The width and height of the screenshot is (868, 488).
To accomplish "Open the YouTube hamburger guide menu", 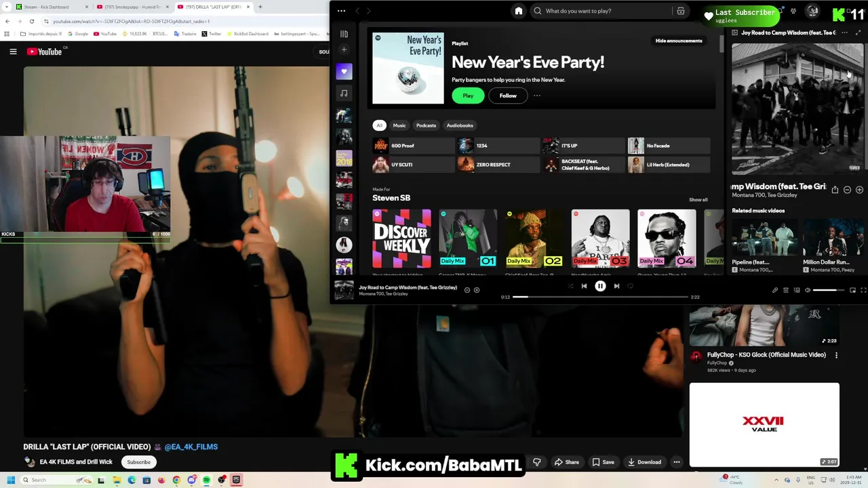I will pos(13,52).
